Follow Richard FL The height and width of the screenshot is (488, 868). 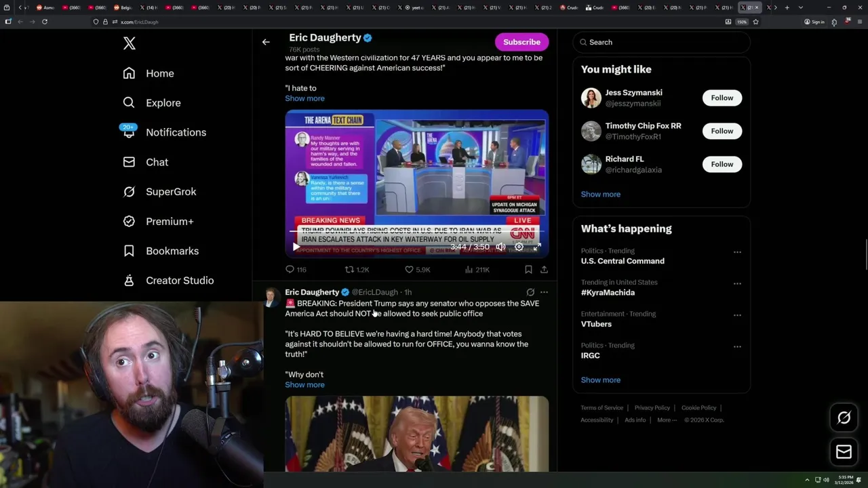click(x=722, y=164)
